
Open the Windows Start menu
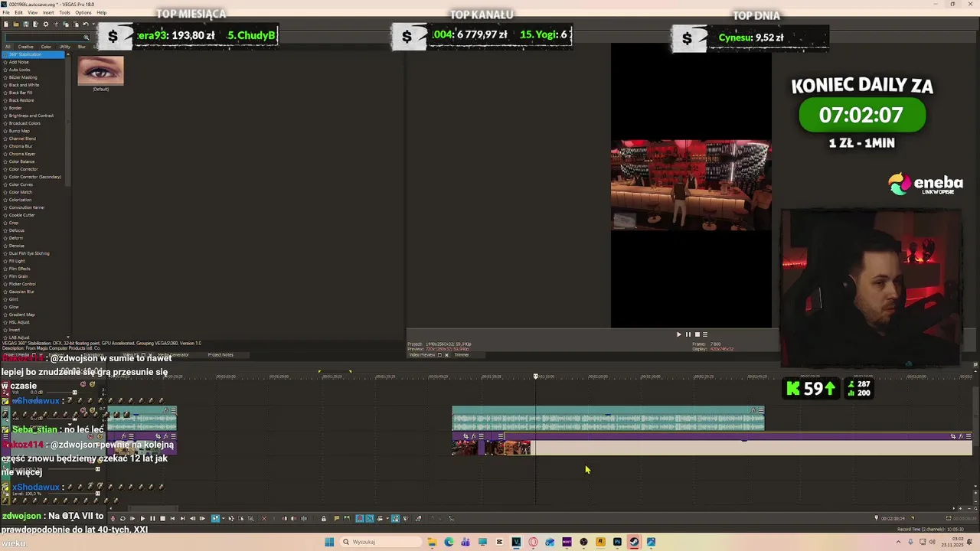[x=329, y=542]
